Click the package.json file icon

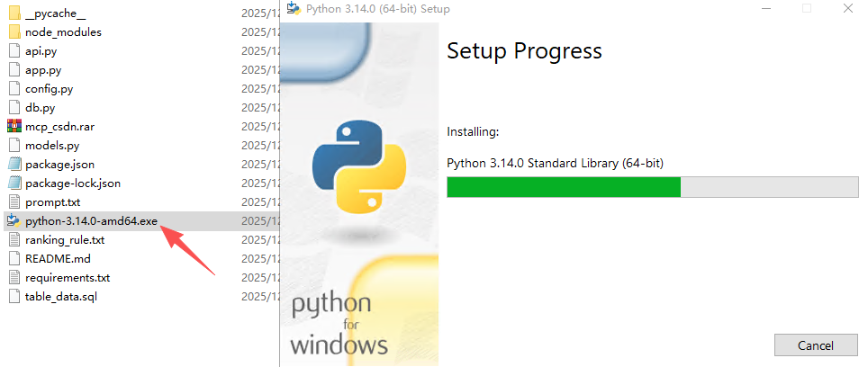14,165
